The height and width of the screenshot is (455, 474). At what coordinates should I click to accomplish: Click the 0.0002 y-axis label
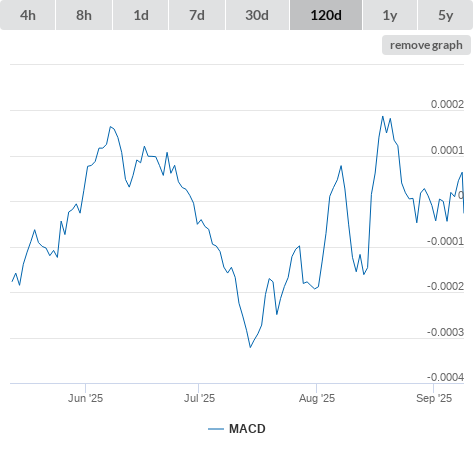[447, 104]
